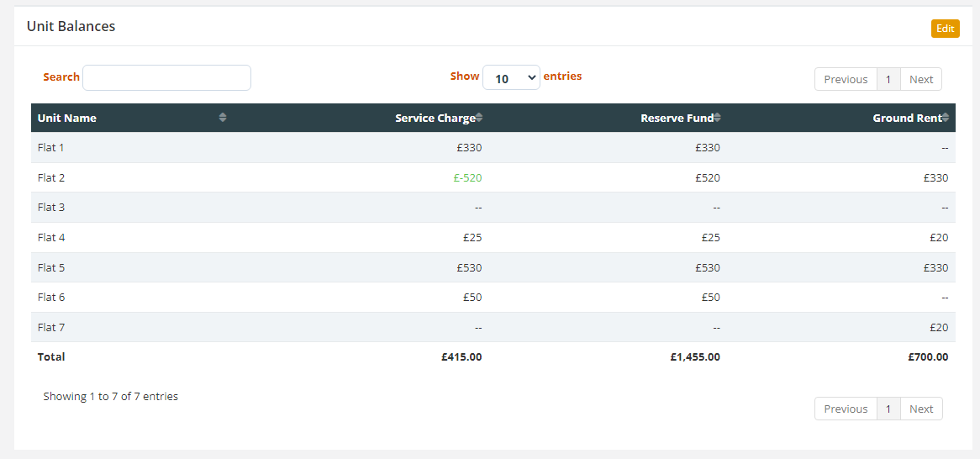The image size is (980, 459).
Task: Click the Flat 4 unit name cell
Action: point(51,237)
